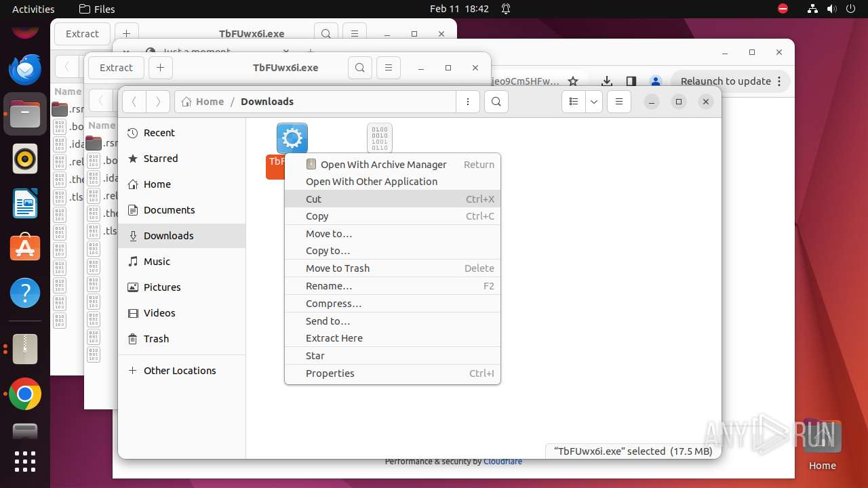Open Rhythmbox from the dock
868x488 pixels.
click(x=25, y=159)
